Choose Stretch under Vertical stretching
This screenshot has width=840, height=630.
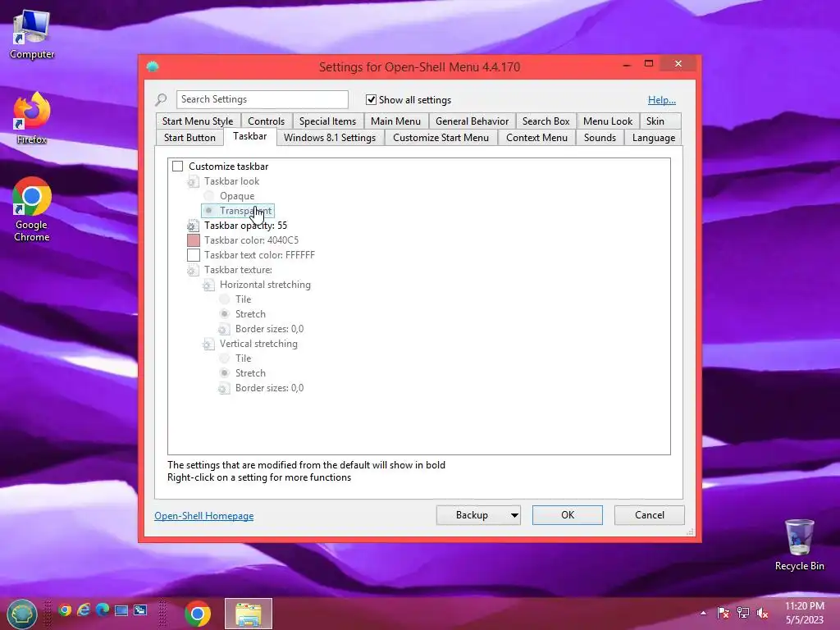[x=225, y=373]
